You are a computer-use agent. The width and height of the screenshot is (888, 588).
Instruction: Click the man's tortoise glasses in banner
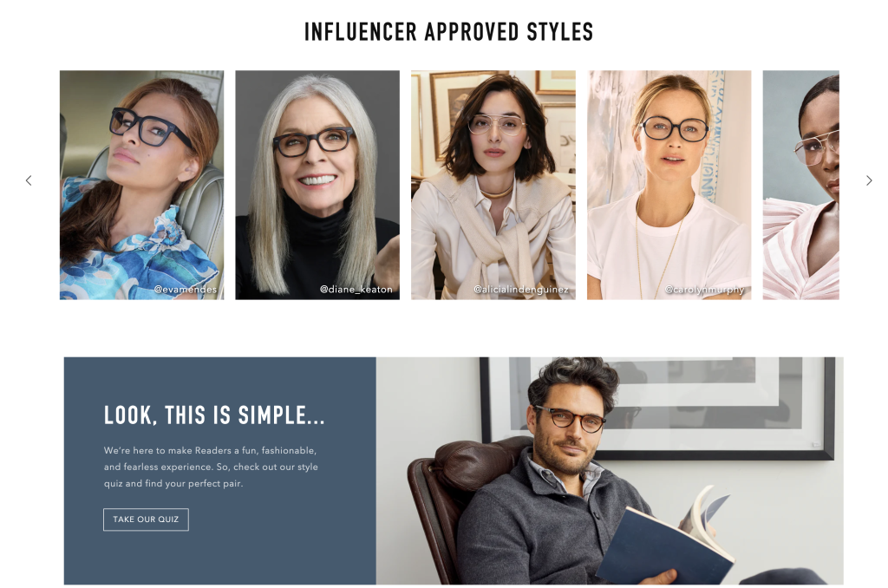point(571,418)
